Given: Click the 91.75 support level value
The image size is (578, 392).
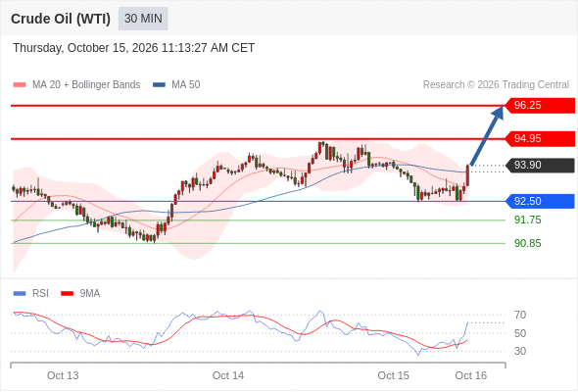Looking at the screenshot, I should pyautogui.click(x=527, y=220).
